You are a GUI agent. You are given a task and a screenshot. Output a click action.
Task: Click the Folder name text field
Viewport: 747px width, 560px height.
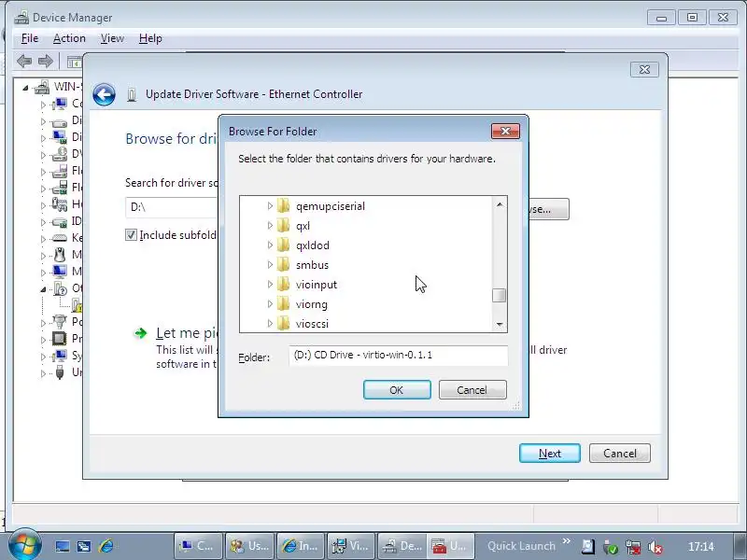[399, 356]
